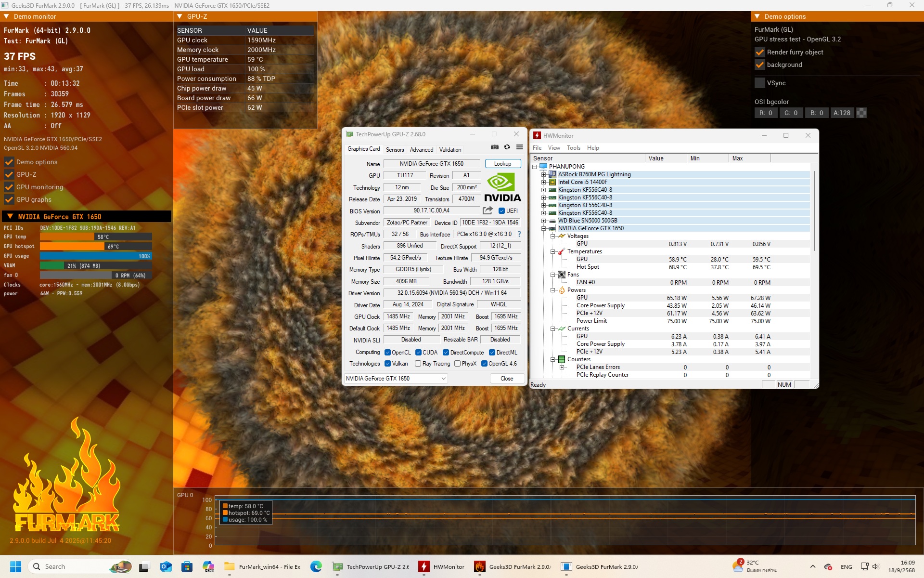924x578 pixels.
Task: Enable the VSync checkbox
Action: (x=760, y=83)
